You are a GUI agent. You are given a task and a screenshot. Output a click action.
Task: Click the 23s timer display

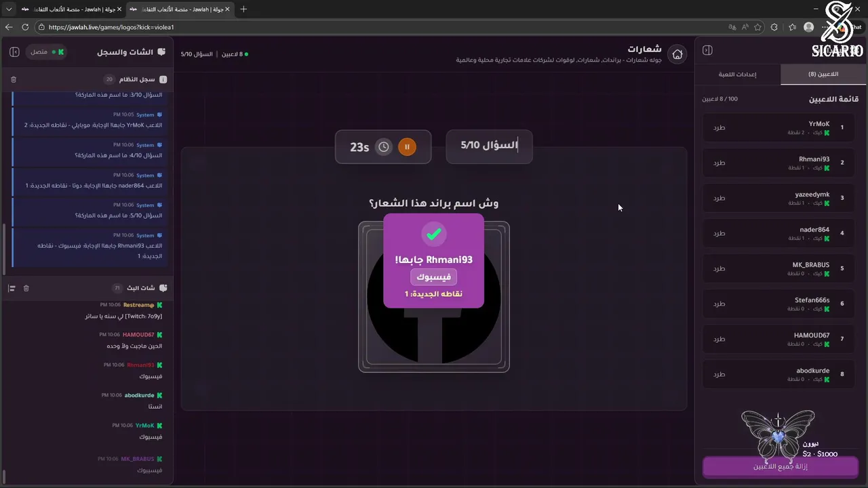click(x=359, y=146)
